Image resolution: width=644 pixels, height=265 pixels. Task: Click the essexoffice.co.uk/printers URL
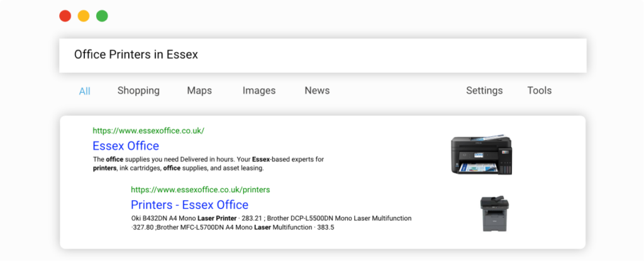tap(201, 190)
